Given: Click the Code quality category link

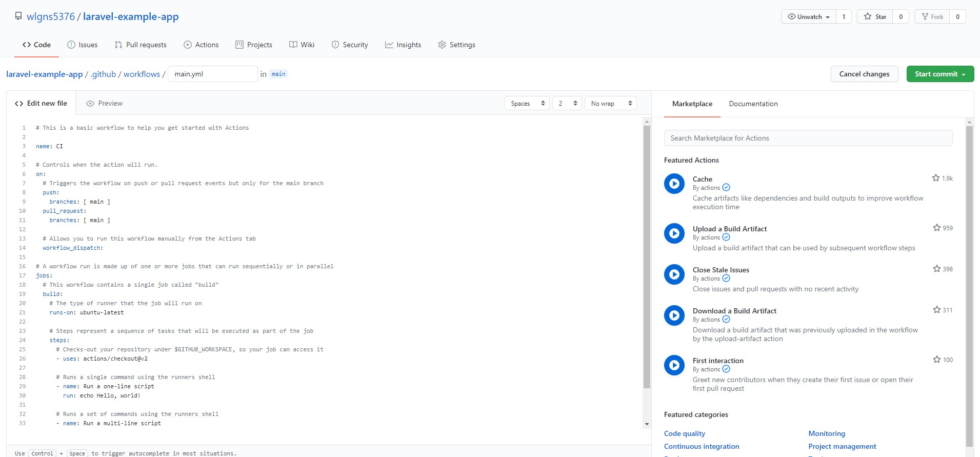Looking at the screenshot, I should point(685,433).
